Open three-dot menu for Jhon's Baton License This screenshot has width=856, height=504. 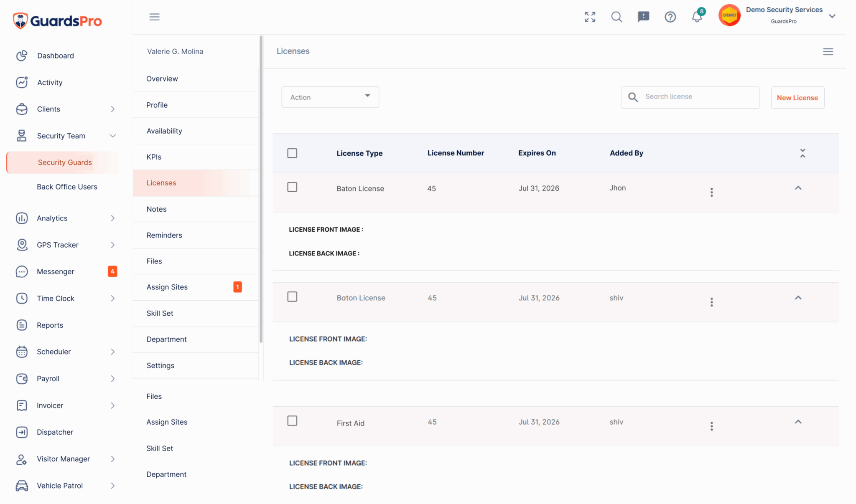pos(711,192)
